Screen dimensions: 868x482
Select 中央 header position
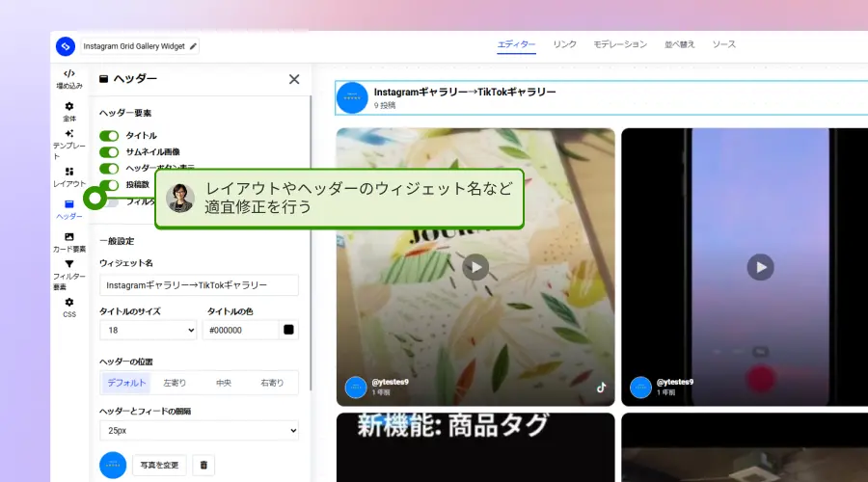224,383
